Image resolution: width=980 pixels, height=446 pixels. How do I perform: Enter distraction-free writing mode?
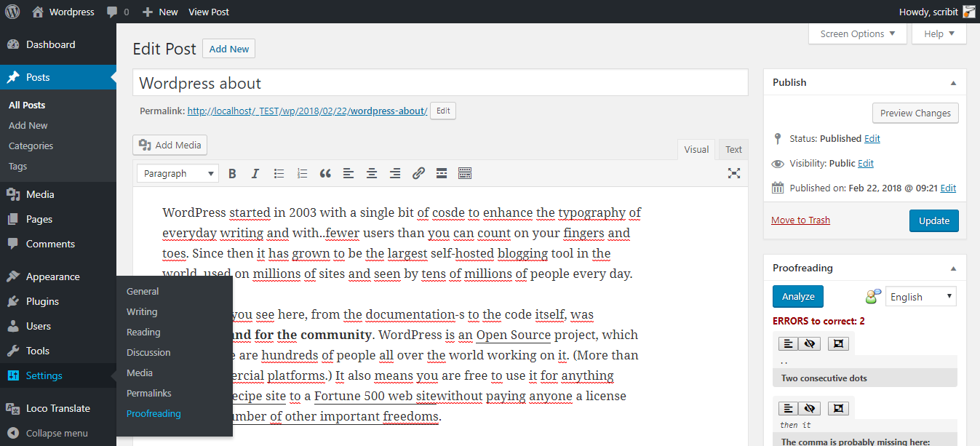pos(734,173)
